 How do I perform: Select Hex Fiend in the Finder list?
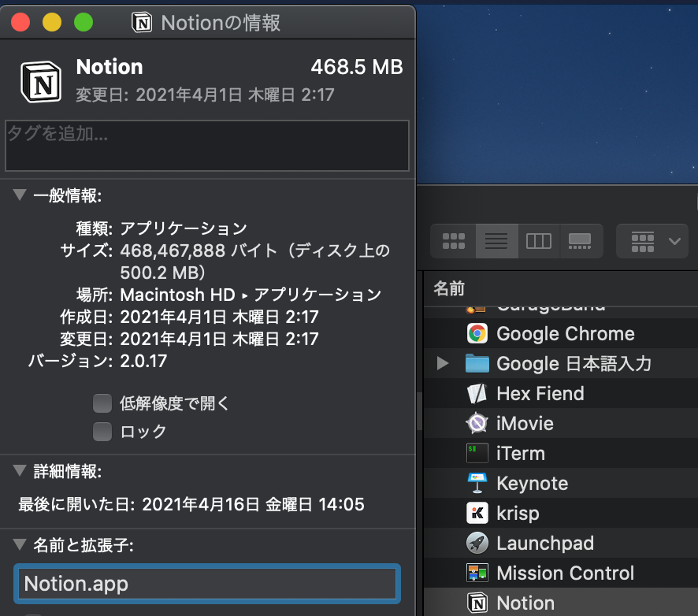tap(540, 393)
